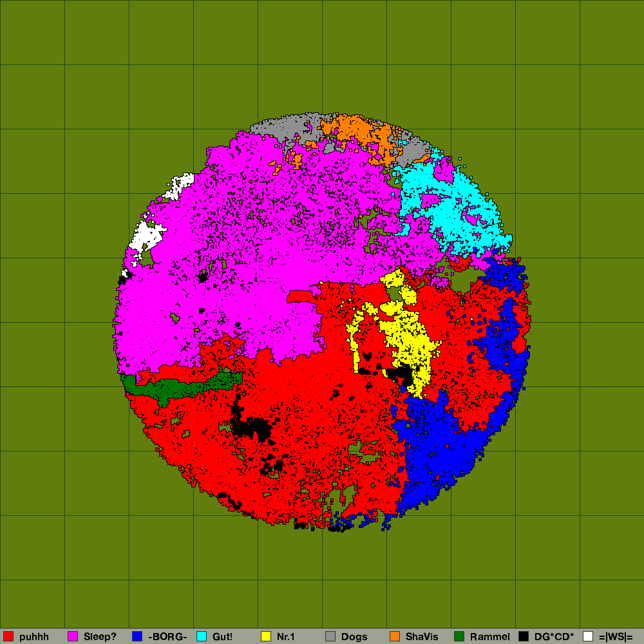This screenshot has height=644, width=644.
Task: Select the Gut! legend label
Action: click(222, 637)
